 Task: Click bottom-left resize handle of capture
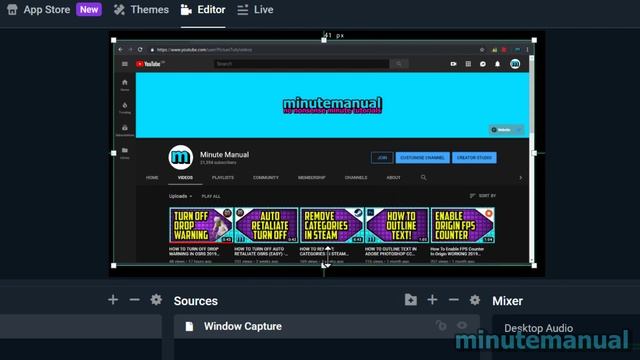(x=114, y=266)
